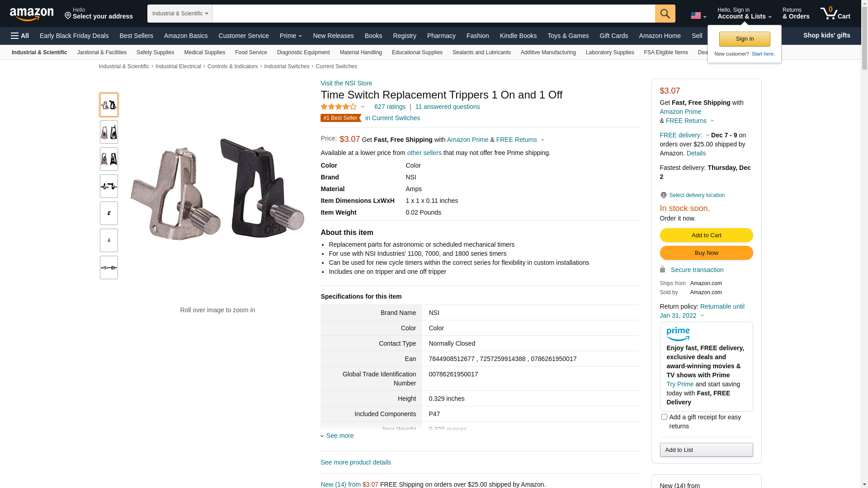Select Safety Supplies category tab
The width and height of the screenshot is (868, 488).
155,52
